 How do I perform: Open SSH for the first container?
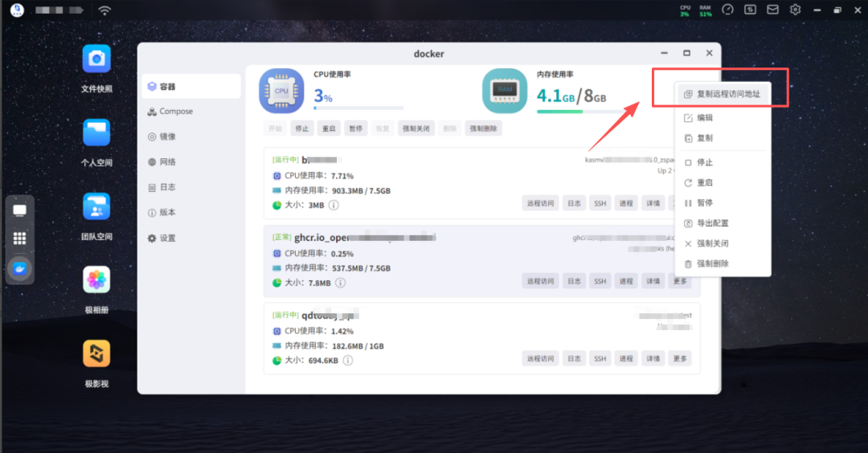[600, 203]
